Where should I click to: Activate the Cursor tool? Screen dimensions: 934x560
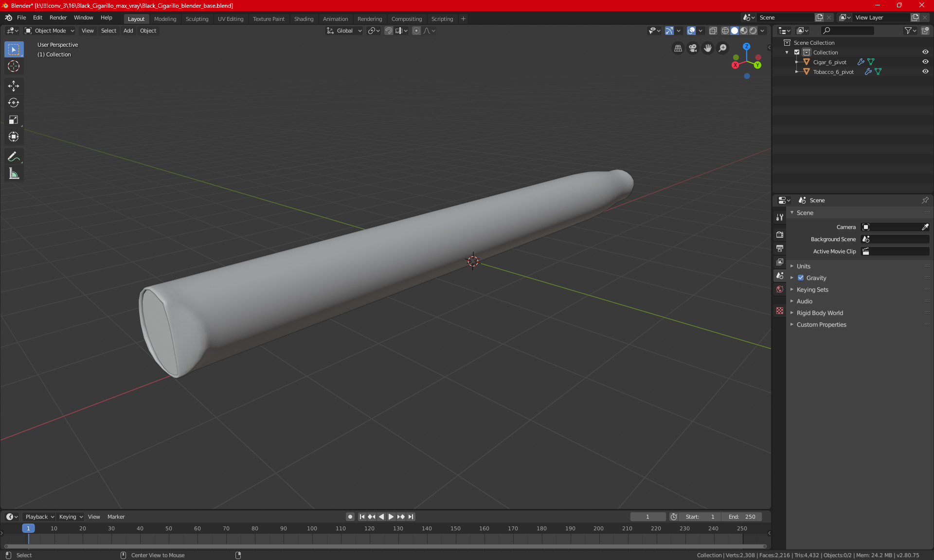point(14,67)
